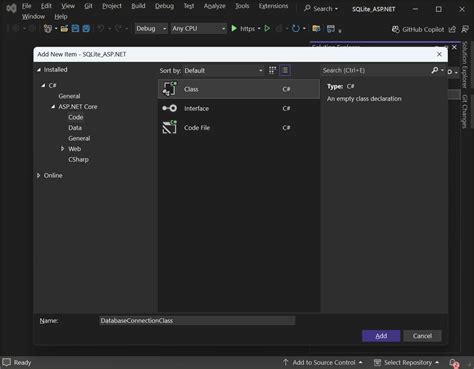Click the Open File toolbar icon
Screen dimensions: 474x369
[64, 29]
